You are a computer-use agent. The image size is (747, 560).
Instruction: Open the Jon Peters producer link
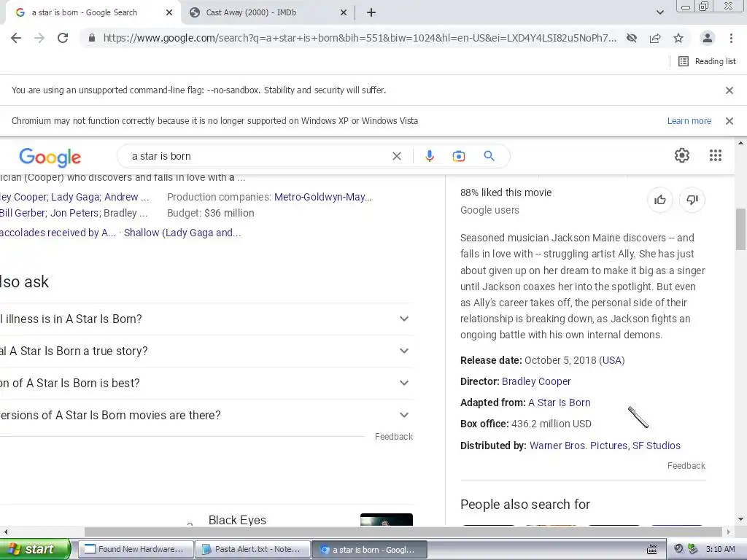(x=75, y=213)
